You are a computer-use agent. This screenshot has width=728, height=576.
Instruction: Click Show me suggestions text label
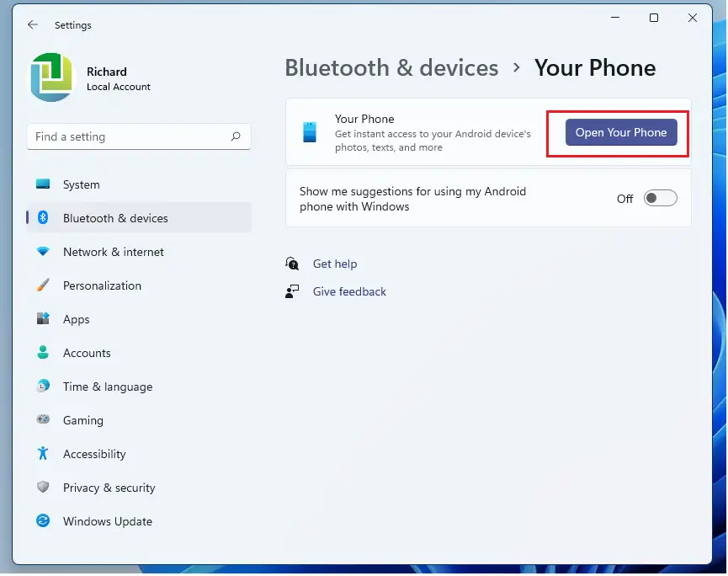[412, 199]
